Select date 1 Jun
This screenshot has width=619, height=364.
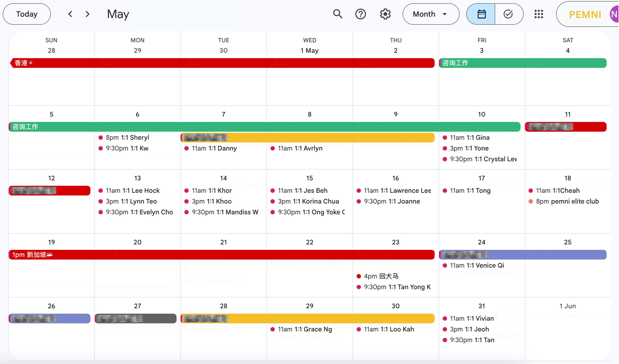[x=568, y=306]
